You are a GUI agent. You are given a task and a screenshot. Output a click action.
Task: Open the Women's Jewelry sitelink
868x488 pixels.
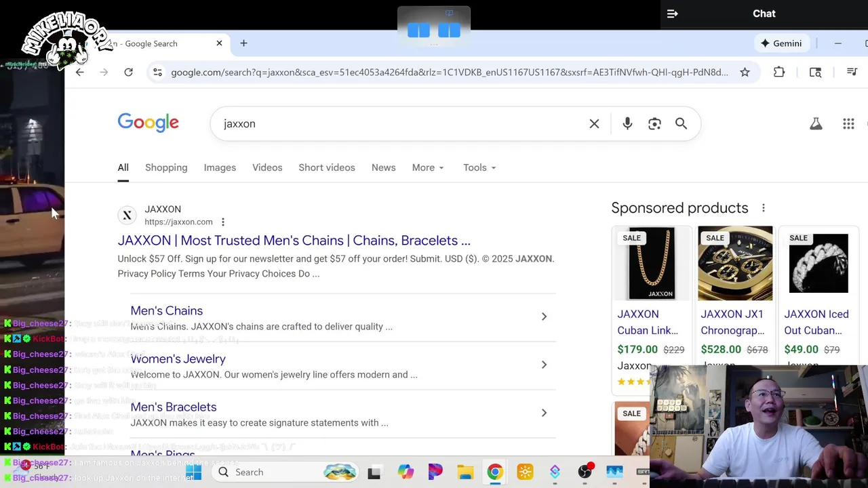click(178, 359)
